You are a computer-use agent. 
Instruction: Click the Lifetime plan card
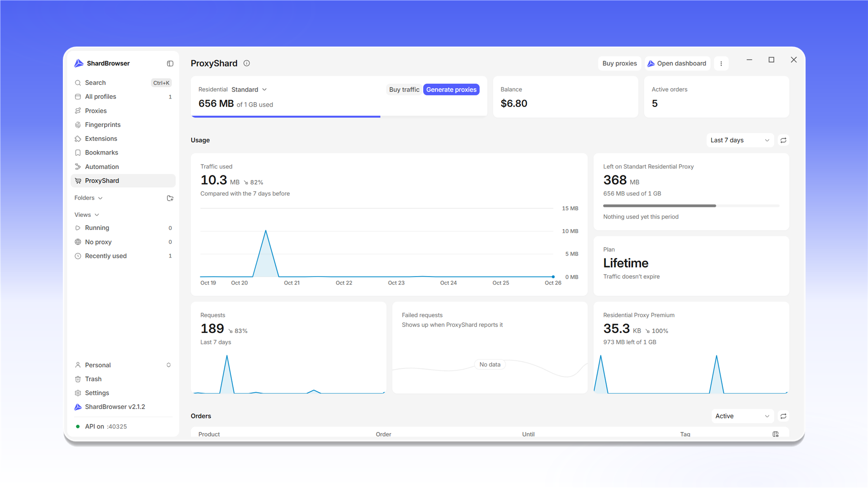pyautogui.click(x=691, y=266)
